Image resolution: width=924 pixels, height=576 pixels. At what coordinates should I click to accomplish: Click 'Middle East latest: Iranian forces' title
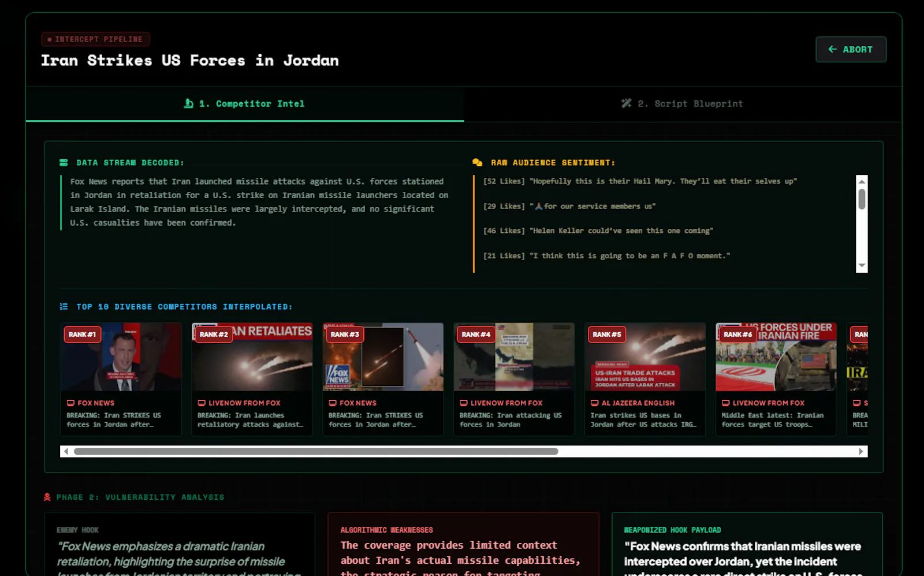(x=773, y=420)
